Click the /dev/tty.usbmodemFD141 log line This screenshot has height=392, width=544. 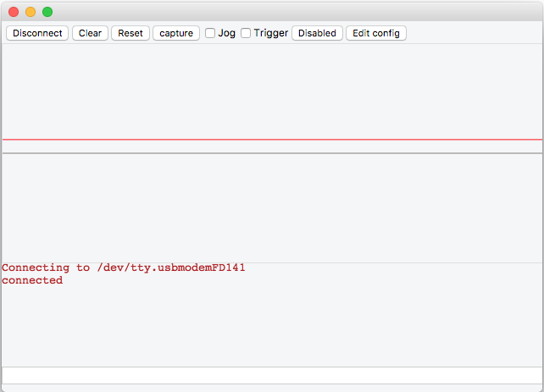coord(124,268)
